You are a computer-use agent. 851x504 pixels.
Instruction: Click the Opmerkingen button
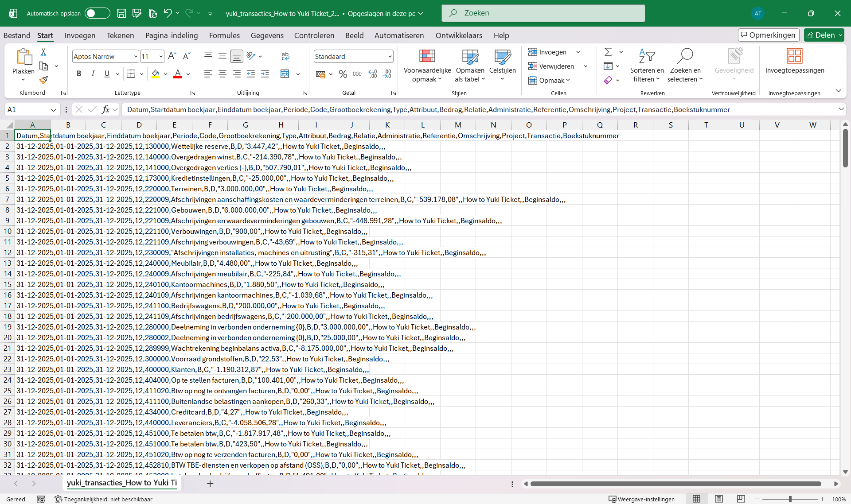pyautogui.click(x=769, y=35)
